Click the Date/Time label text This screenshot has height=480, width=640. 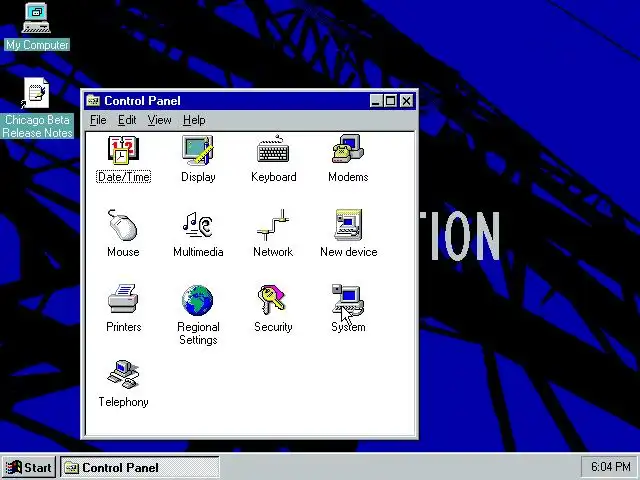coord(124,177)
